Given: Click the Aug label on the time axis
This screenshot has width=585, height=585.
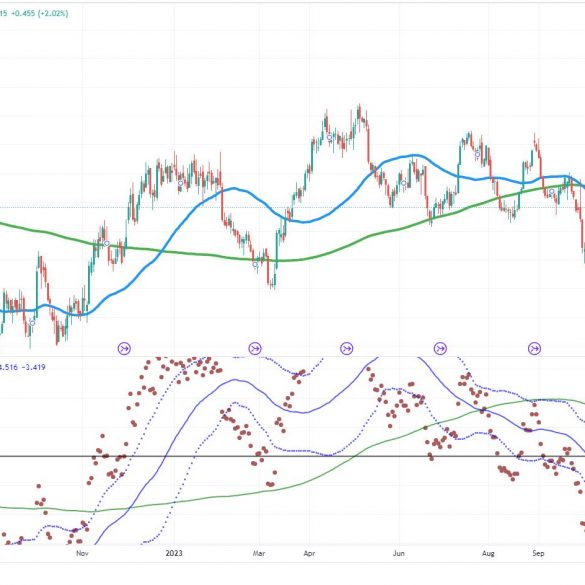Looking at the screenshot, I should pos(488,553).
